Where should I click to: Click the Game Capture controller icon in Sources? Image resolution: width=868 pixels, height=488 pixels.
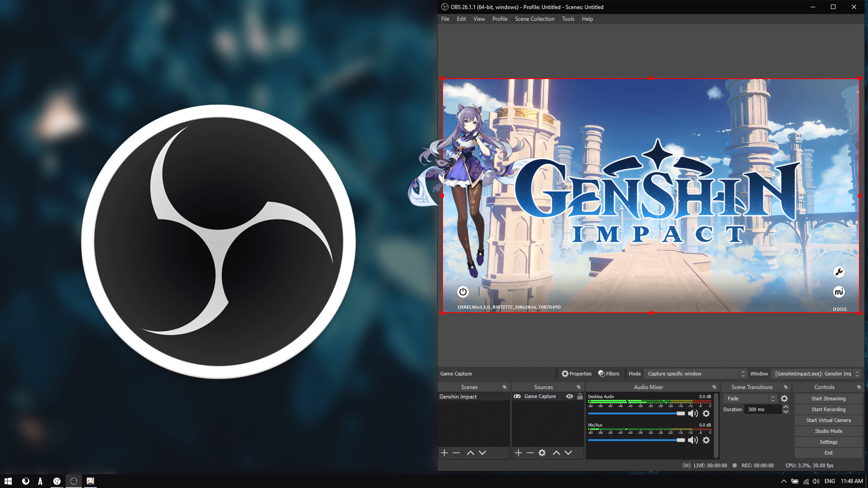pos(517,396)
